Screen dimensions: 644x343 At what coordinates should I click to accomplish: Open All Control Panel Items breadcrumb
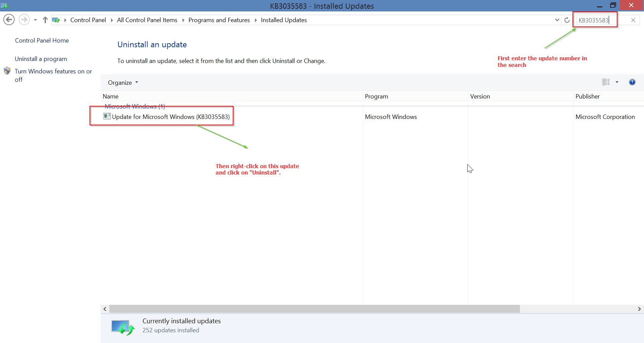tap(147, 20)
